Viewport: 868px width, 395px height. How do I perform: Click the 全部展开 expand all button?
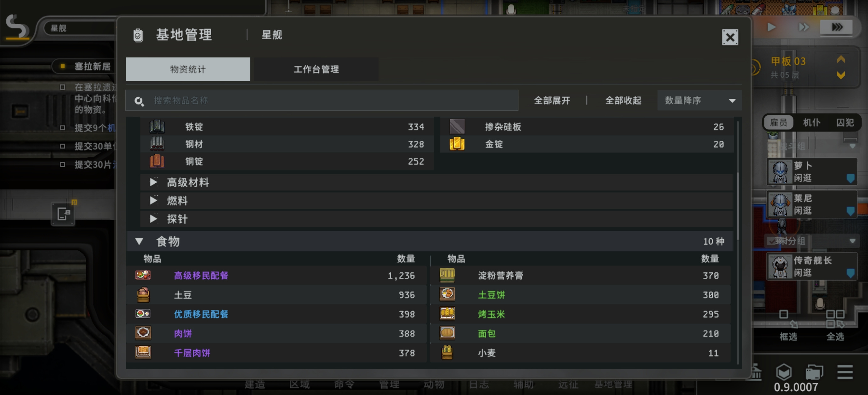coord(552,100)
